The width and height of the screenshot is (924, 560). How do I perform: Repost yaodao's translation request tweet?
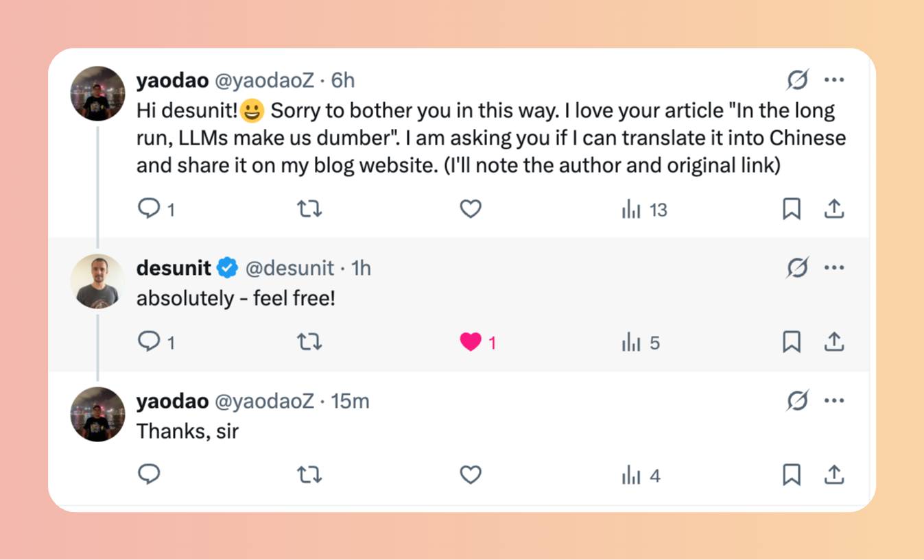pyautogui.click(x=309, y=208)
